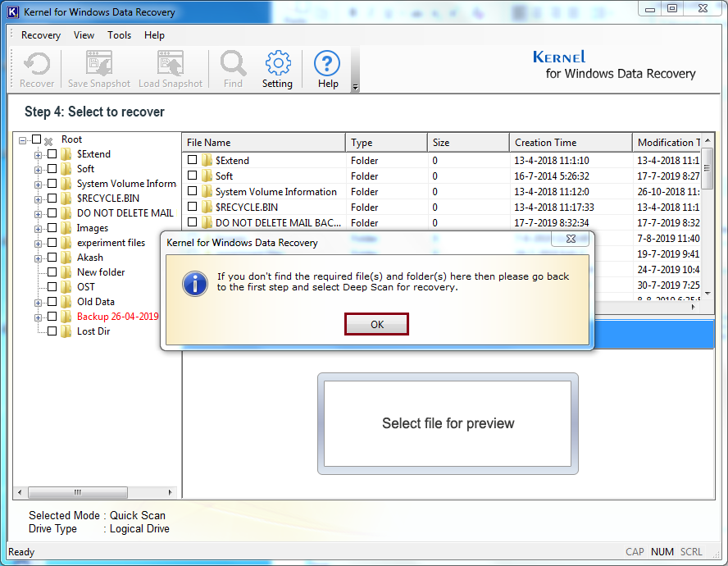728x566 pixels.
Task: Click the OST folder icon in the tree
Action: tap(66, 287)
